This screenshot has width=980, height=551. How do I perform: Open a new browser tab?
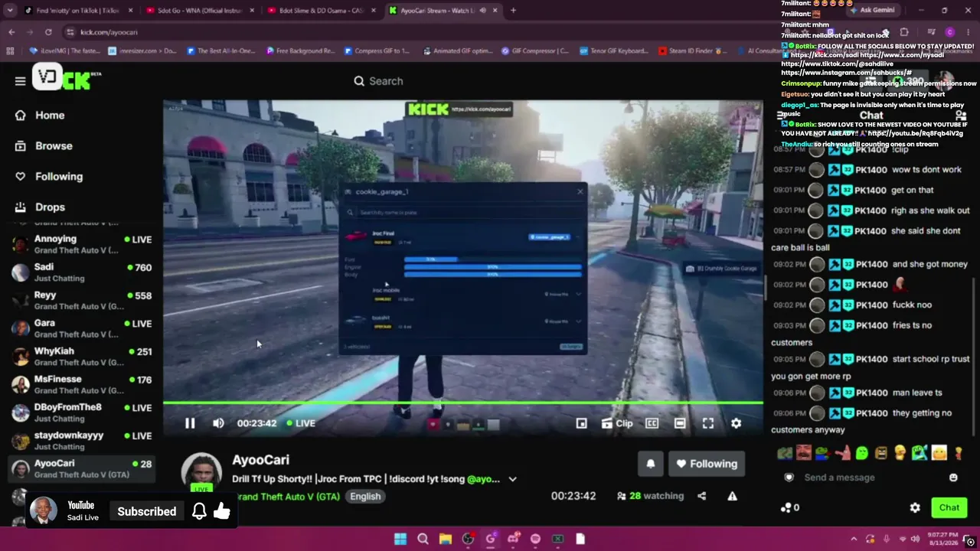point(513,11)
